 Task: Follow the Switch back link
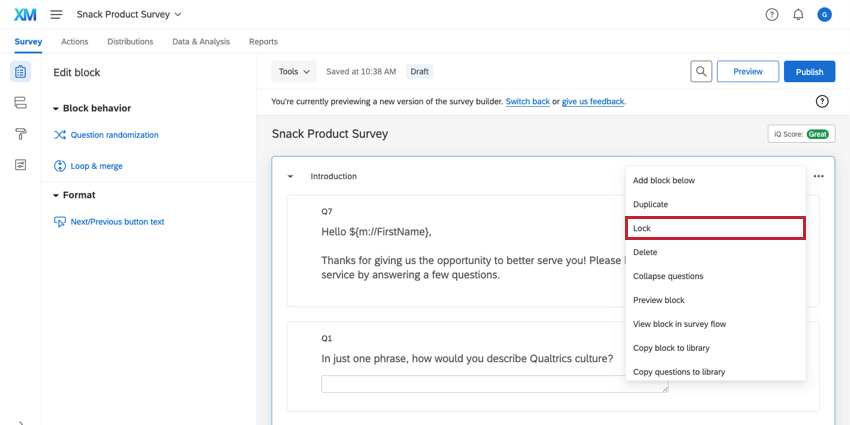(528, 101)
